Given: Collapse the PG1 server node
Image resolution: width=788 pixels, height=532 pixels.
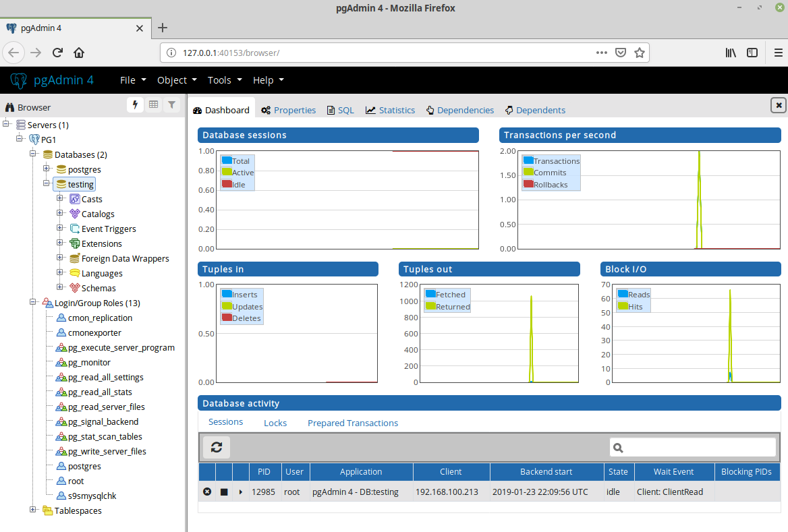Looking at the screenshot, I should [x=19, y=138].
